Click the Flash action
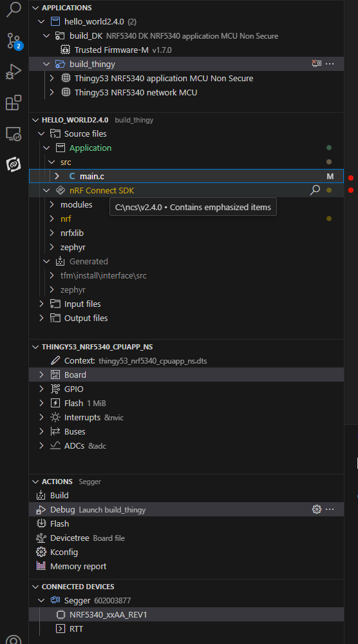358x644 pixels. [59, 523]
